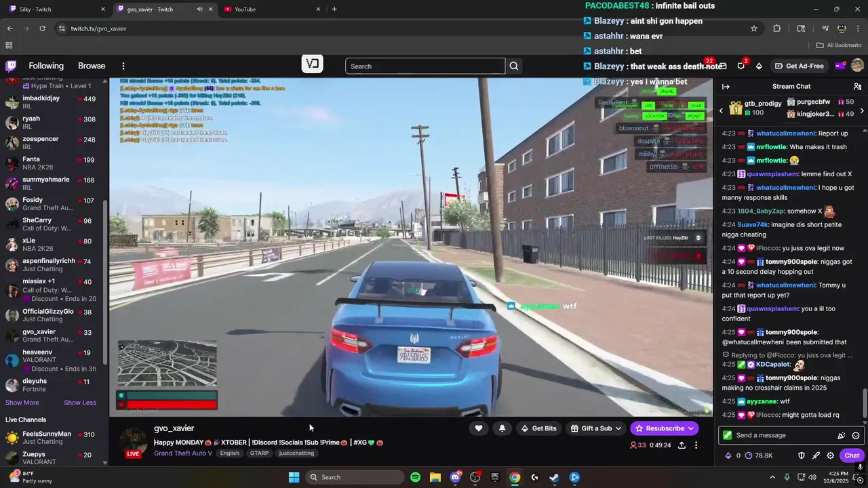Open chat settings gear icon
This screenshot has width=868, height=488.
click(830, 455)
